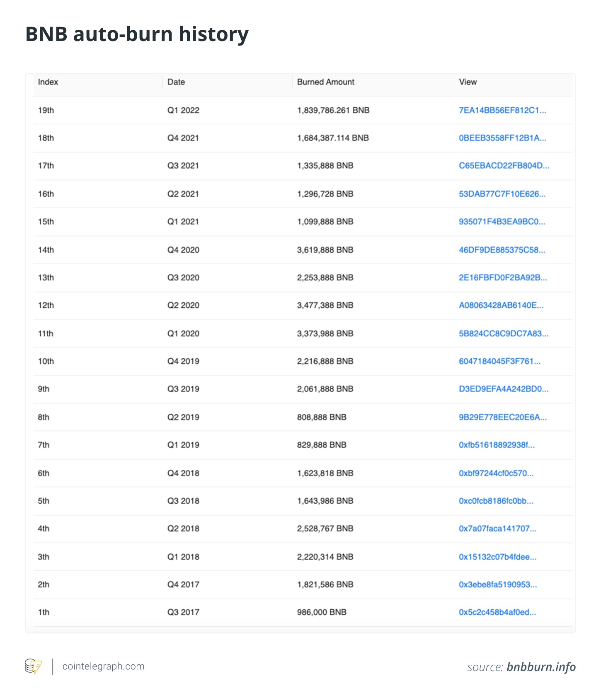The image size is (601, 700).
Task: Open transaction link 0BEEB3558FF12B1A
Action: (502, 138)
